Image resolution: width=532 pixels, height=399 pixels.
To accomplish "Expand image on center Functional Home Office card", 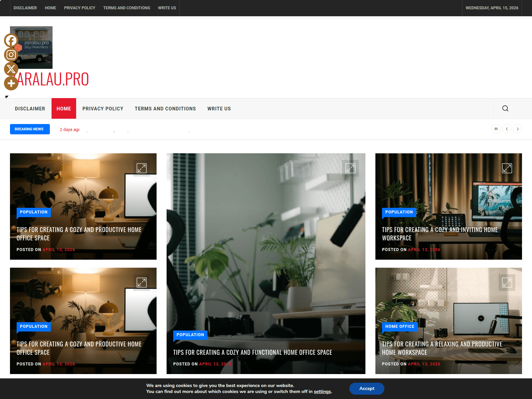I will click(x=350, y=168).
